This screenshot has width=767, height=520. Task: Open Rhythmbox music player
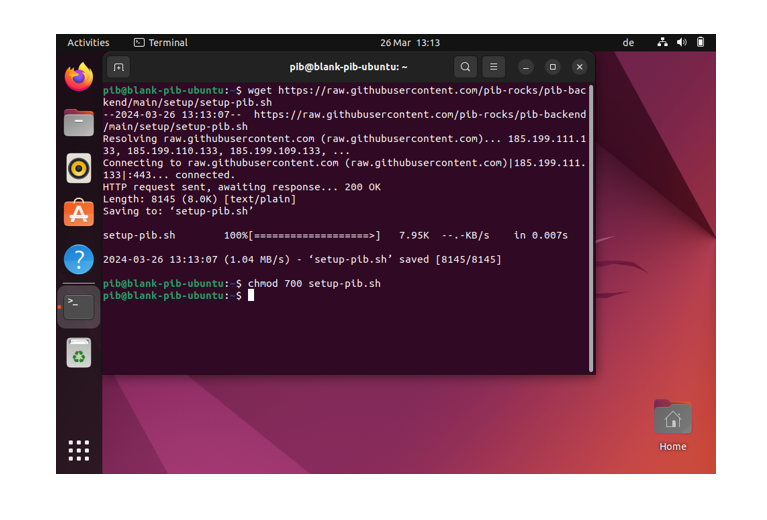tap(79, 167)
